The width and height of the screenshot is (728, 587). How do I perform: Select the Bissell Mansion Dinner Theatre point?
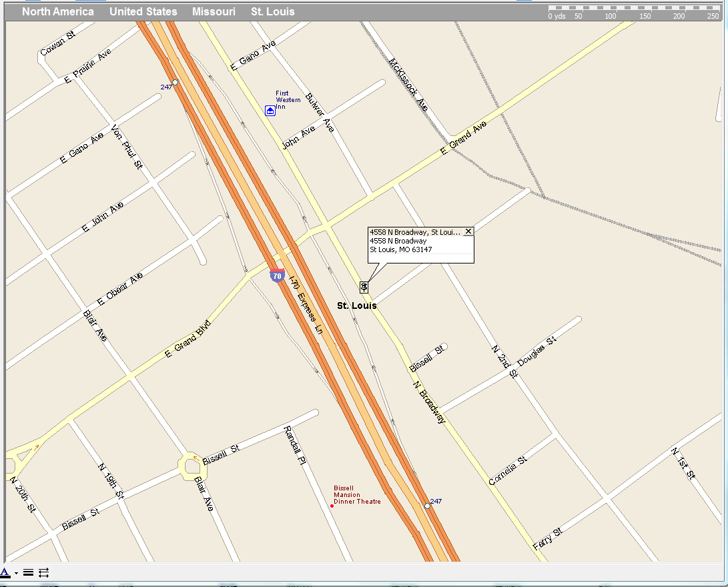click(x=332, y=506)
